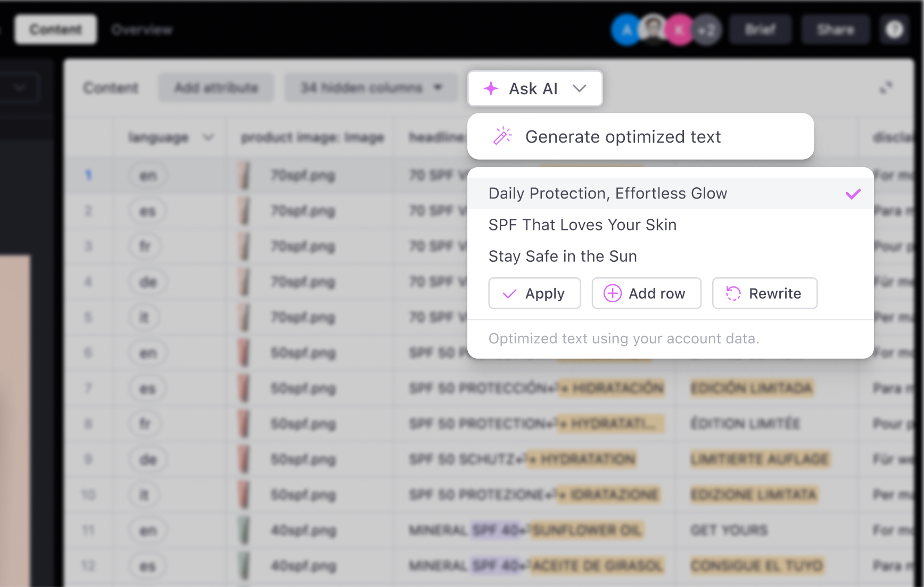Choose Stay Safe in the Sun suggestion
This screenshot has width=924, height=587.
point(670,256)
